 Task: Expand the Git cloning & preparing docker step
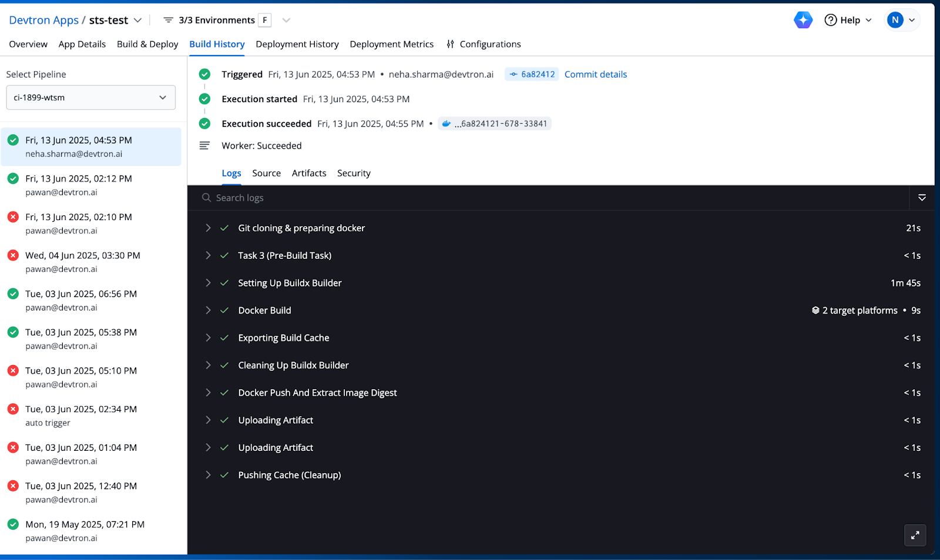click(208, 228)
